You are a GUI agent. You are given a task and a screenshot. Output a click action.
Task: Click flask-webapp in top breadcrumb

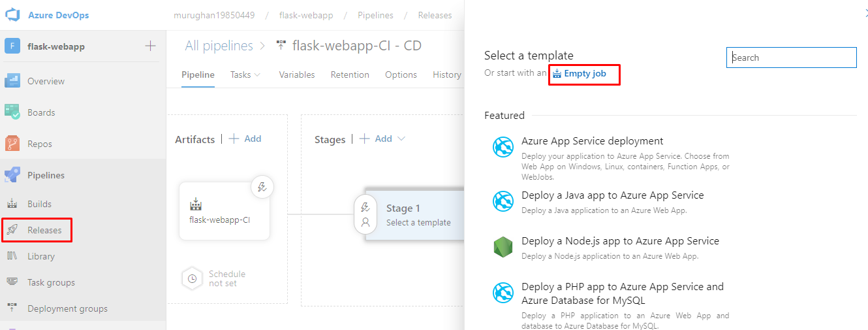[306, 15]
